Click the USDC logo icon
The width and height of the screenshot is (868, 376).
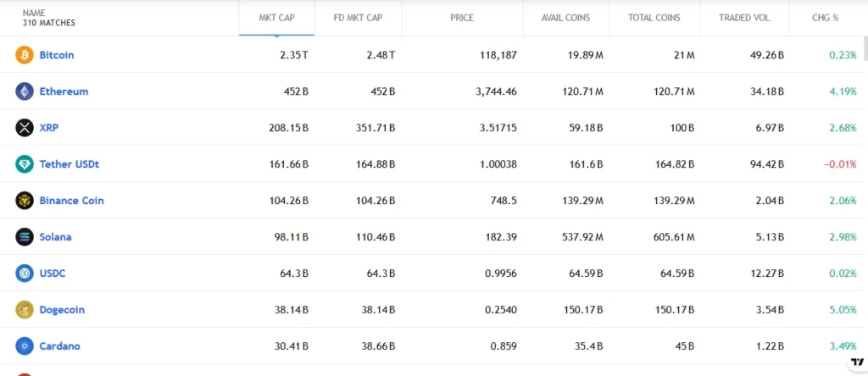pyautogui.click(x=25, y=274)
